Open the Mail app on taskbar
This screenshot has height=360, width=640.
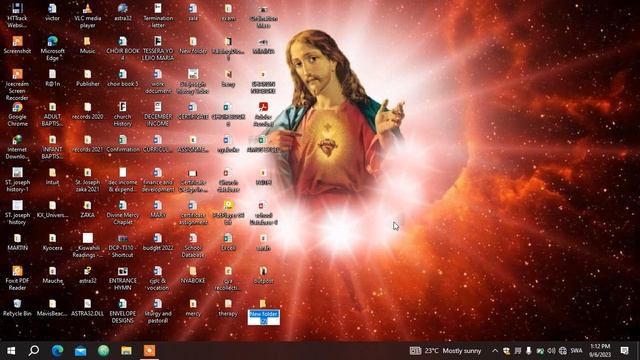point(80,351)
